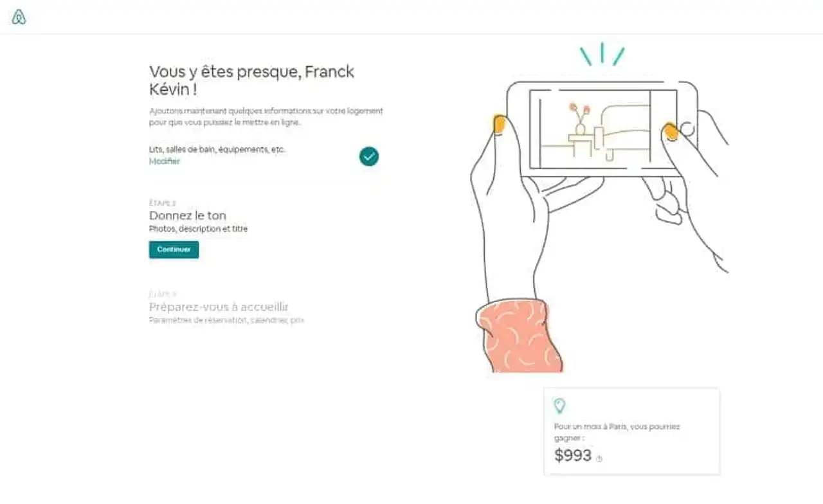The image size is (823, 504).
Task: Open the Modifier link
Action: pos(165,161)
